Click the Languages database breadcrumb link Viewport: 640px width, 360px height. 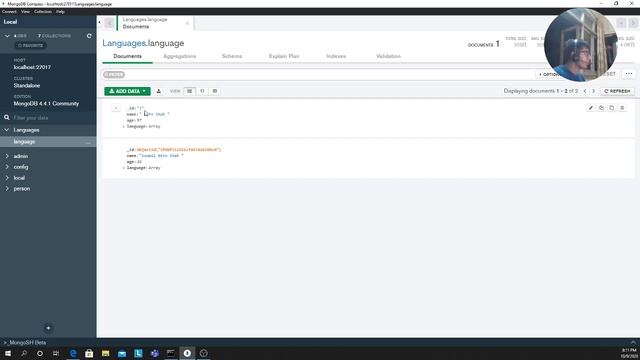point(124,43)
